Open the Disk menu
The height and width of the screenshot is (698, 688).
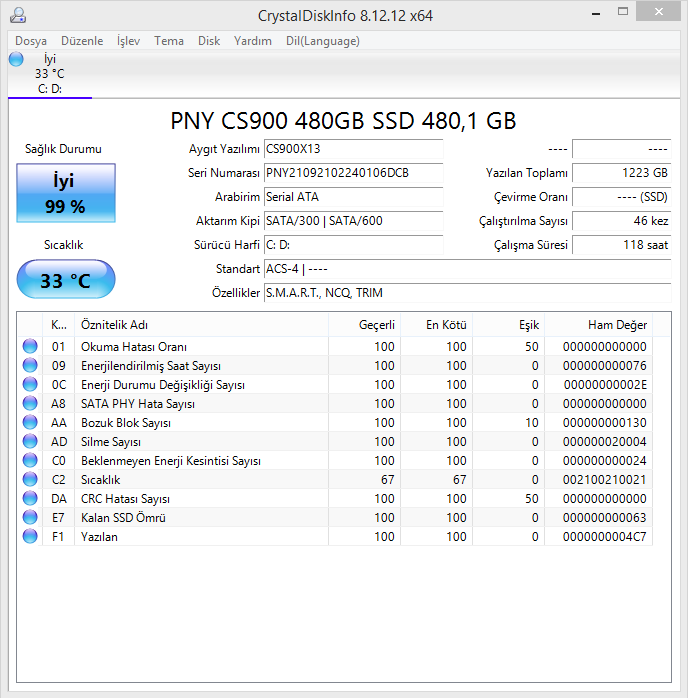[209, 41]
